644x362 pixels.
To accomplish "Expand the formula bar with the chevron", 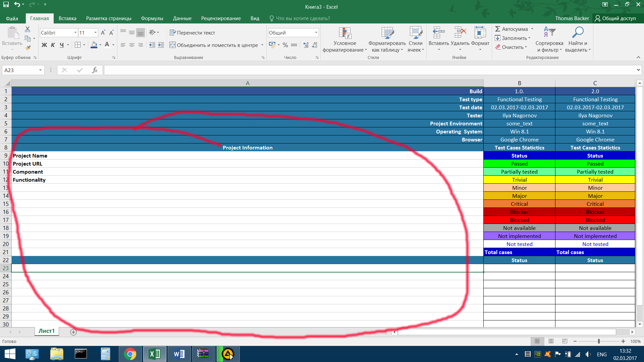I will (638, 70).
